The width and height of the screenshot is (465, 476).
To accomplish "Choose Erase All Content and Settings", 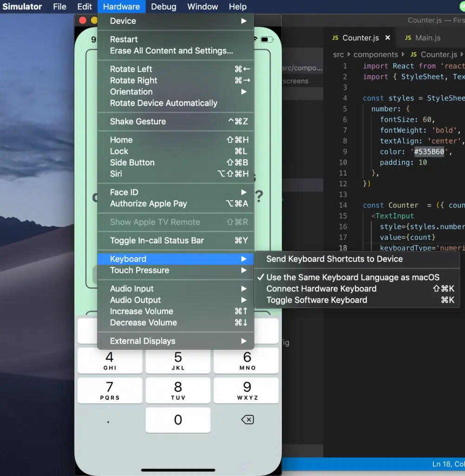I will [x=171, y=51].
